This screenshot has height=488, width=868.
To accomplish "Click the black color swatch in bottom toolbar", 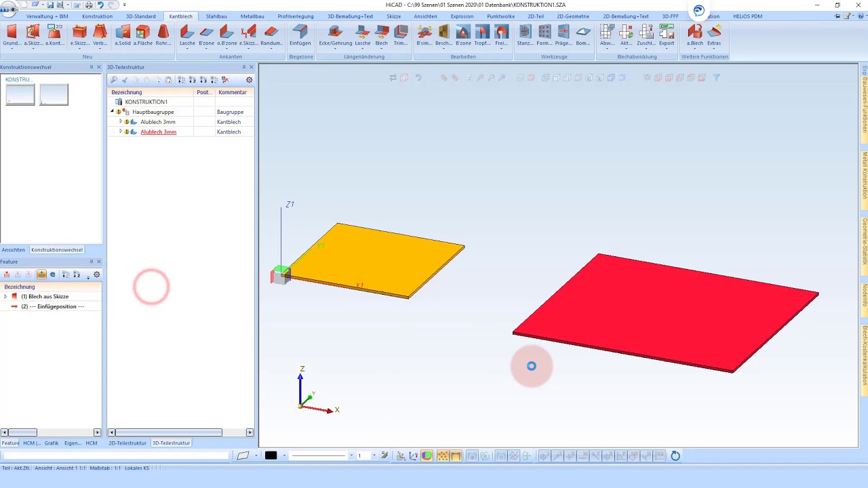I will click(271, 455).
